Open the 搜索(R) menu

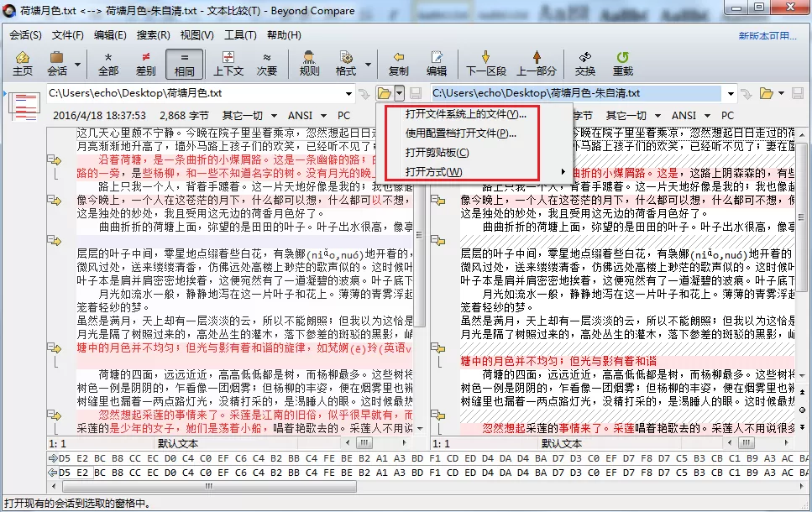tap(154, 35)
